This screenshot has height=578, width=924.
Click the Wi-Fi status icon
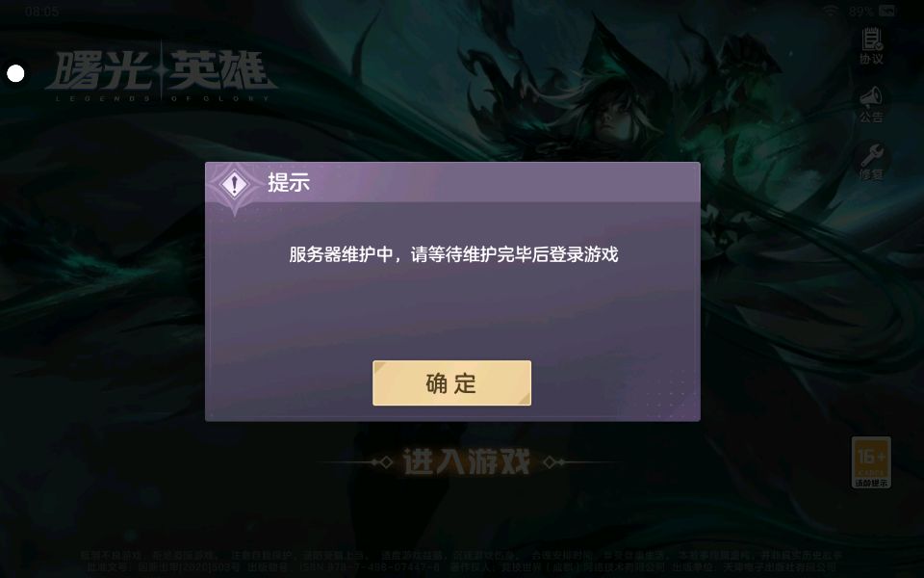click(x=832, y=11)
